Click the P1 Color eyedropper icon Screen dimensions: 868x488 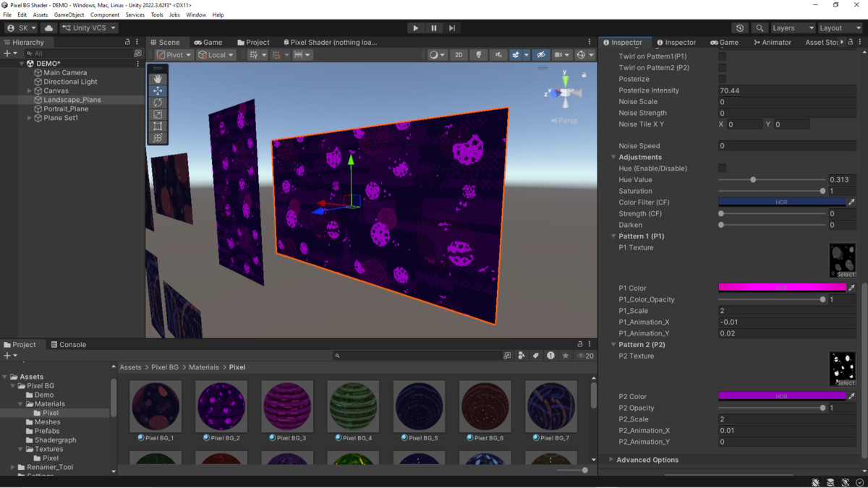click(x=851, y=288)
